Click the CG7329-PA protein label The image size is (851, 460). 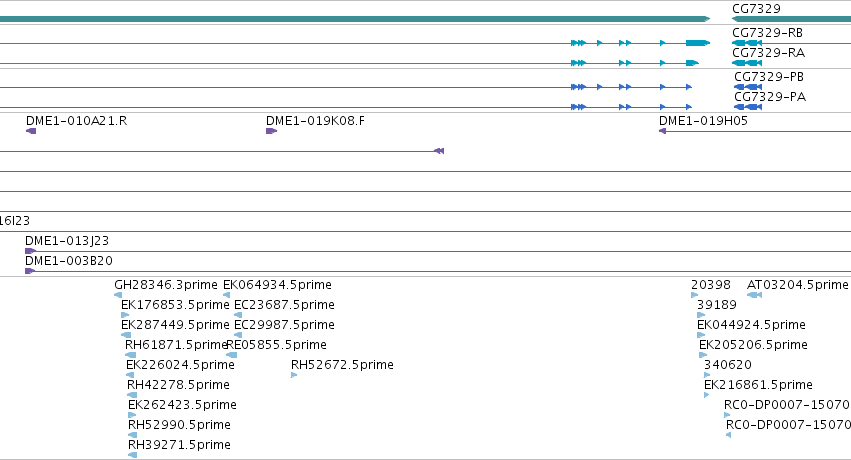[x=770, y=97]
